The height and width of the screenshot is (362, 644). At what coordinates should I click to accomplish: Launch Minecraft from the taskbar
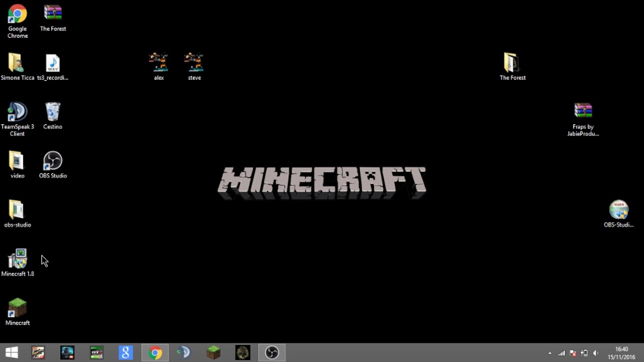coord(213,353)
